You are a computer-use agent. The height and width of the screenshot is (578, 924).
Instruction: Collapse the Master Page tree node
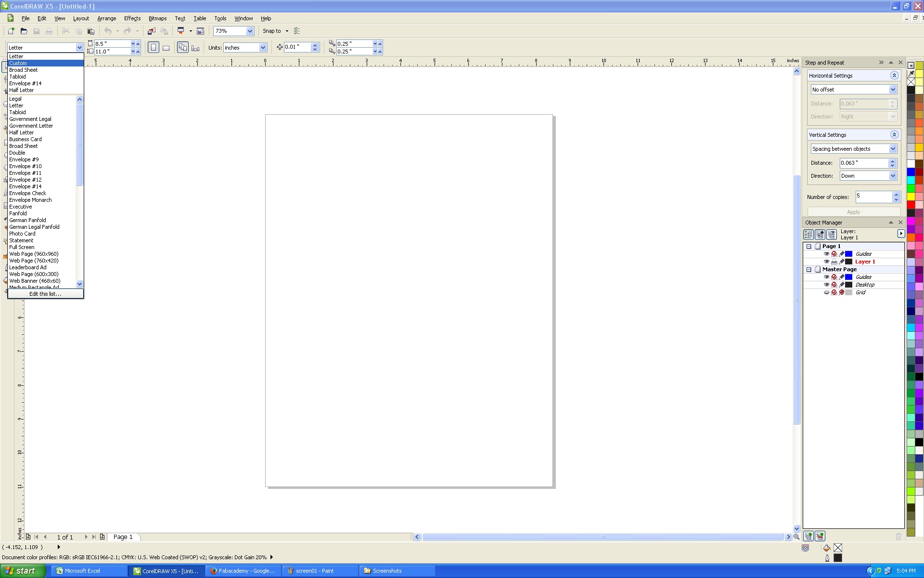pos(809,269)
